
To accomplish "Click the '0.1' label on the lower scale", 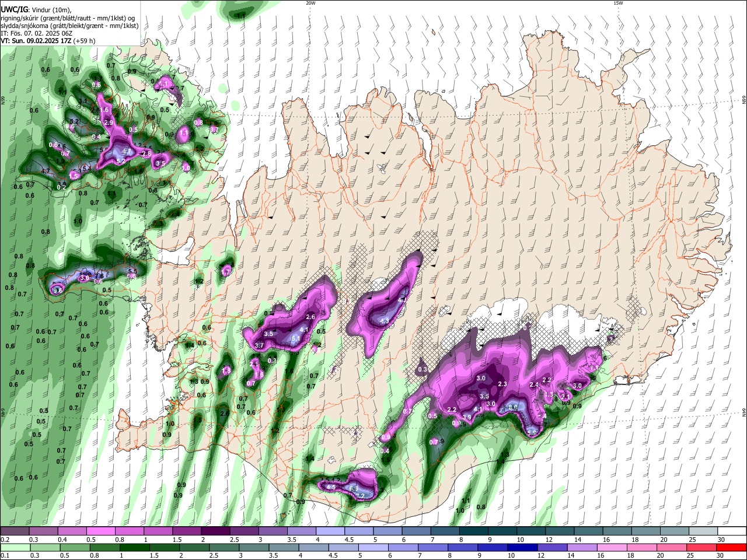I will pos(5,556).
